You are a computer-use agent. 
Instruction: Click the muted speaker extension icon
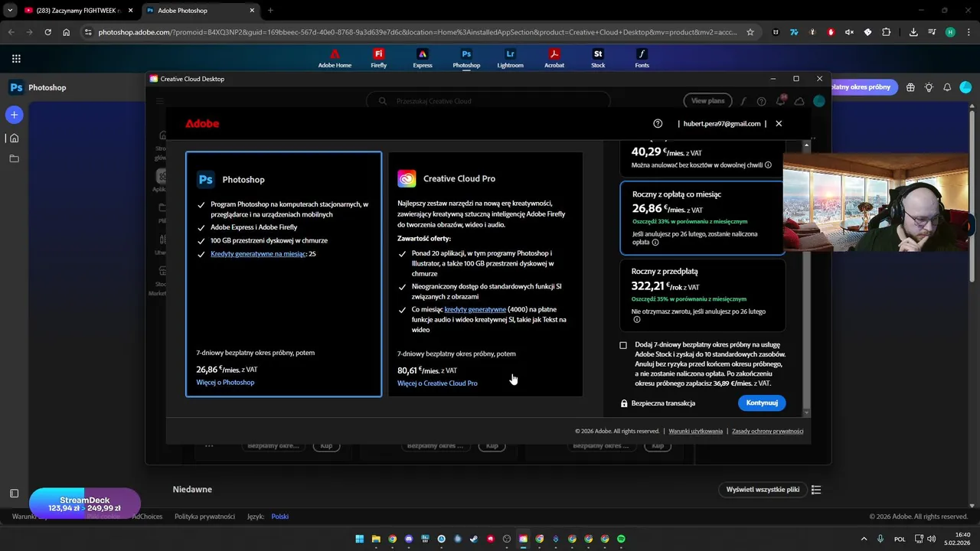849,32
